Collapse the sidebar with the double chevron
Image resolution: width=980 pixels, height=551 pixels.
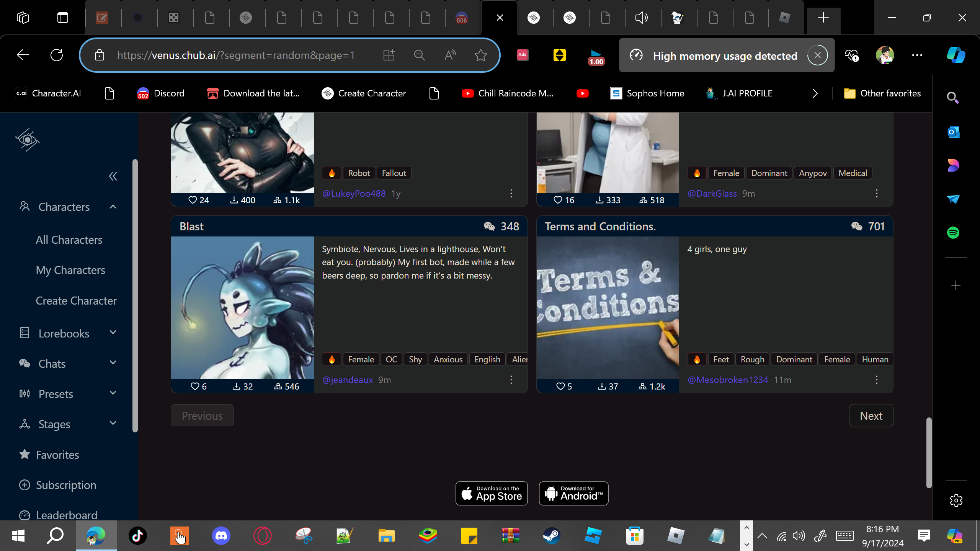[x=113, y=176]
